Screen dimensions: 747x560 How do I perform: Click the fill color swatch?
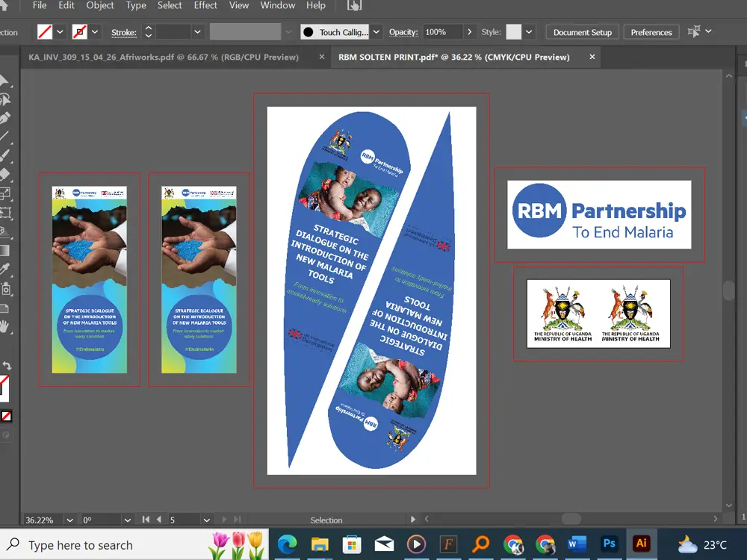(x=46, y=31)
